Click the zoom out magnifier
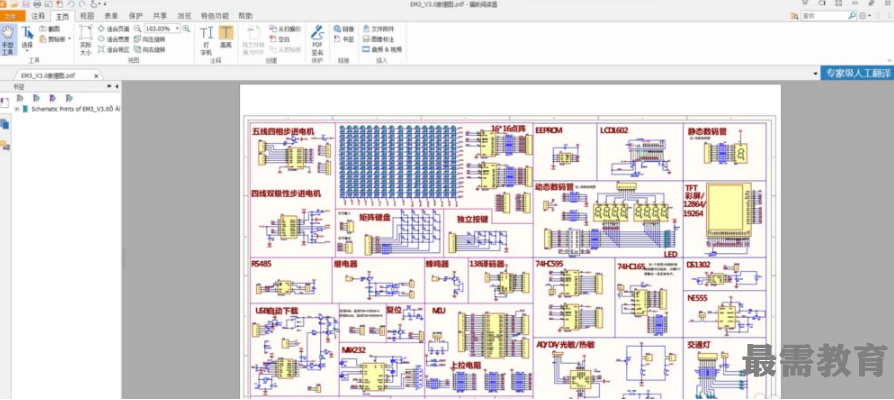This screenshot has height=400, width=894. tap(137, 28)
